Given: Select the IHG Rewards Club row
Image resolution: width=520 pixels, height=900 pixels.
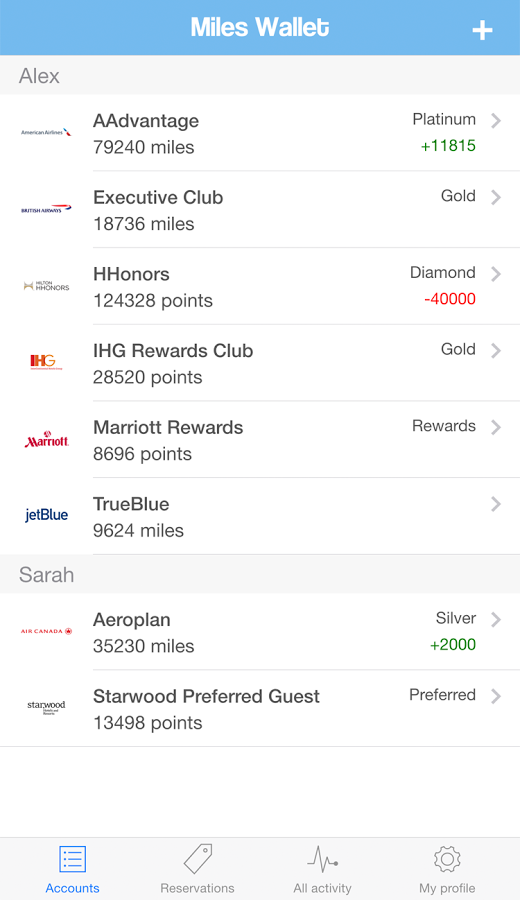Looking at the screenshot, I should [260, 363].
